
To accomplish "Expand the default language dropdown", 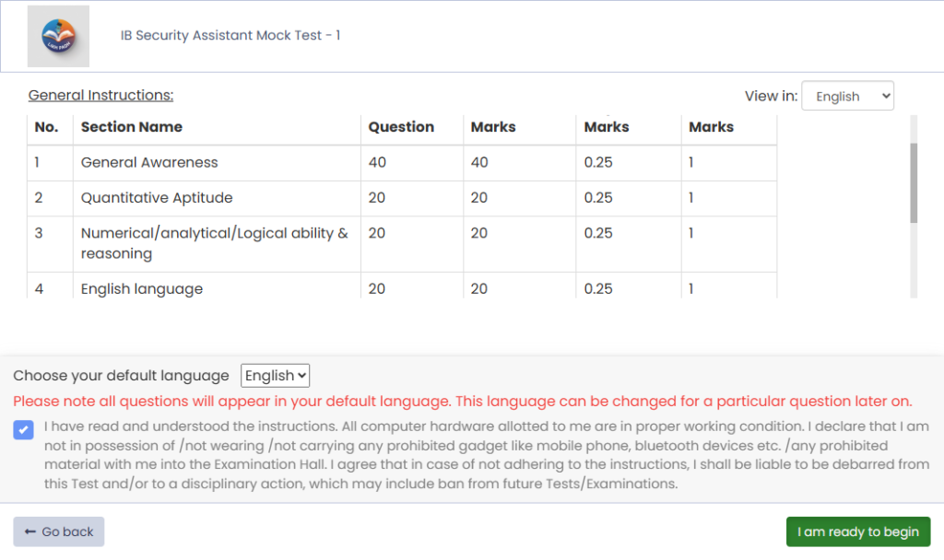I will click(275, 376).
